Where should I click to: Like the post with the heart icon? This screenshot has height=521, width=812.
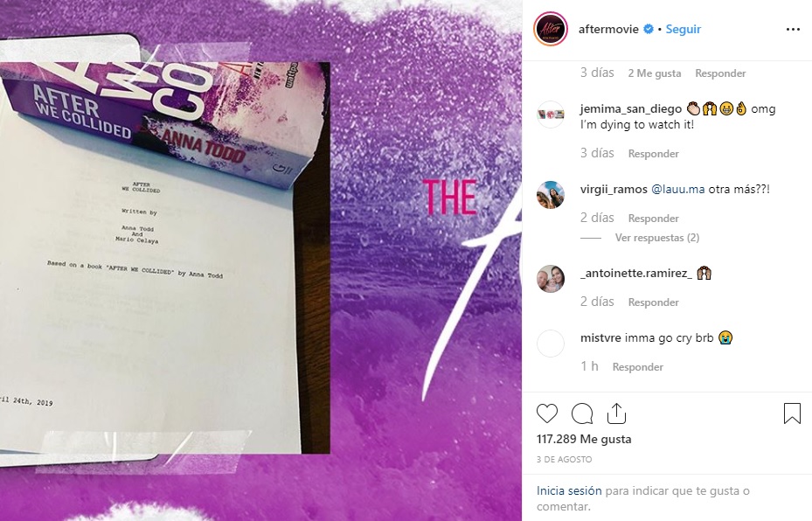[x=547, y=413]
